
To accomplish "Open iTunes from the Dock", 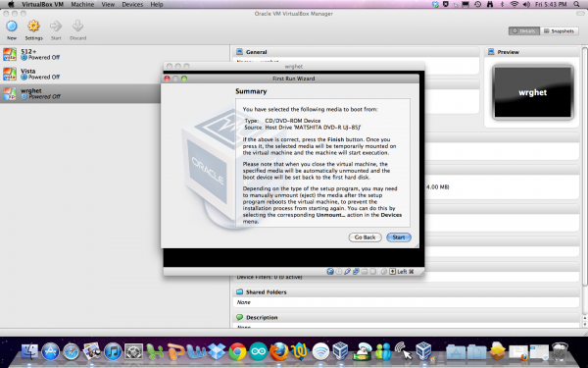I will click(113, 352).
